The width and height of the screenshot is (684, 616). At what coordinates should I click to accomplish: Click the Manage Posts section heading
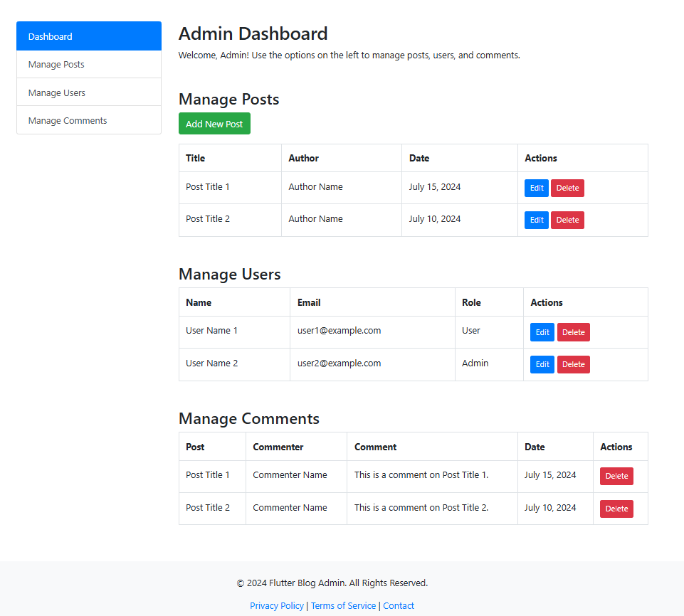(x=228, y=100)
